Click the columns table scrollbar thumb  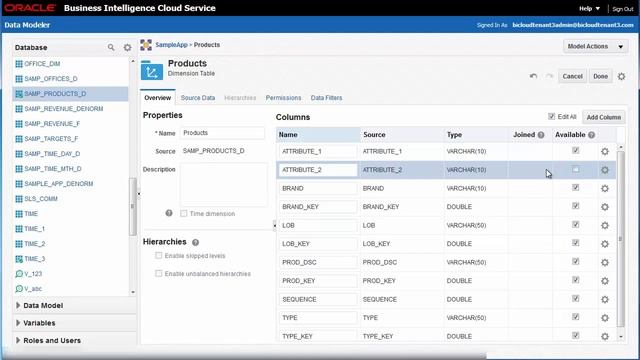(x=621, y=239)
